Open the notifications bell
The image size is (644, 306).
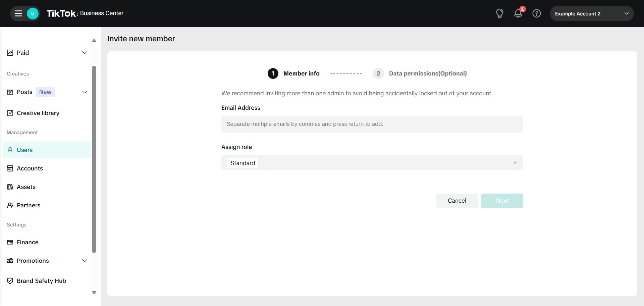tap(518, 13)
